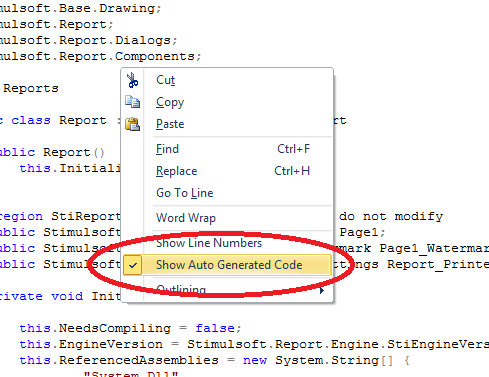This screenshot has width=489, height=377.
Task: Click 'Page1;' in the code editor
Action: coord(362,232)
